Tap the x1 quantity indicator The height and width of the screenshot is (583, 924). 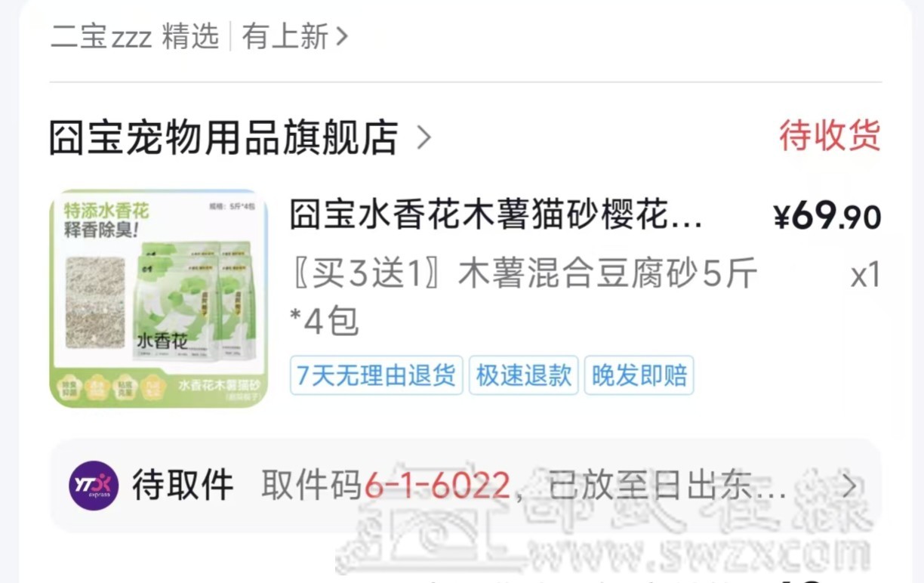coord(866,276)
